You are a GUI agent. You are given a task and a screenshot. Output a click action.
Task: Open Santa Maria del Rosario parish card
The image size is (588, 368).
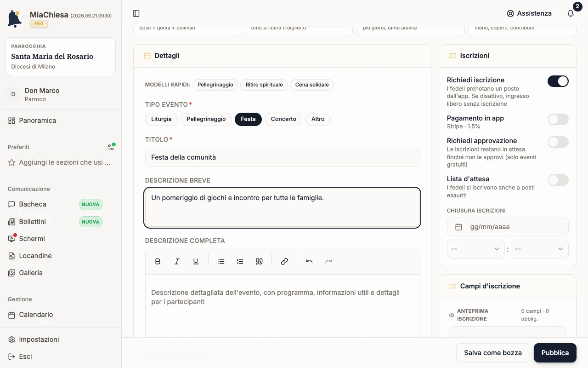point(61,57)
